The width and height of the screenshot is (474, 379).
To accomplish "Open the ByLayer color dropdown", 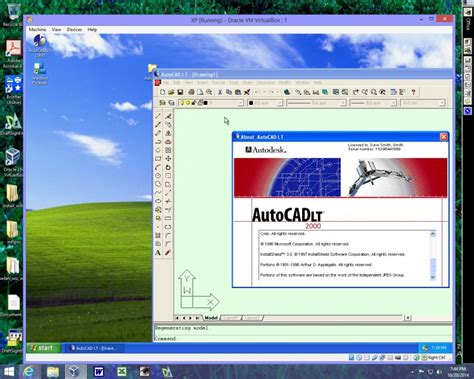I will [265, 103].
